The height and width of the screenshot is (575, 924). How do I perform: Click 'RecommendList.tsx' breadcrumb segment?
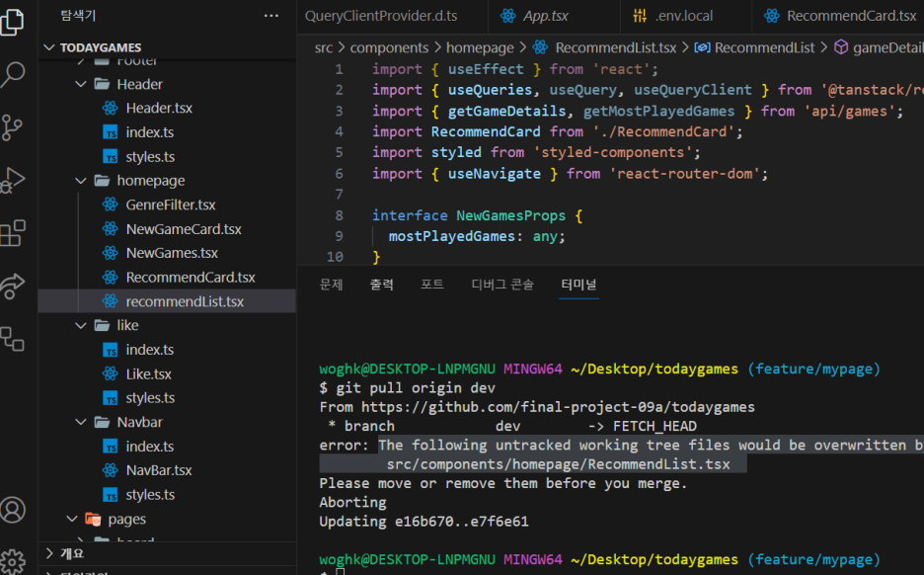pos(616,47)
